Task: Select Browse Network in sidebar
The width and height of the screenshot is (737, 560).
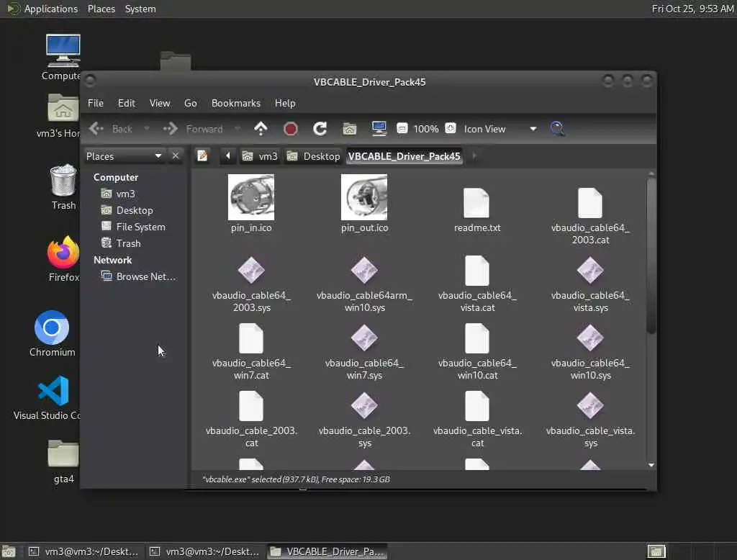Action: click(x=139, y=276)
